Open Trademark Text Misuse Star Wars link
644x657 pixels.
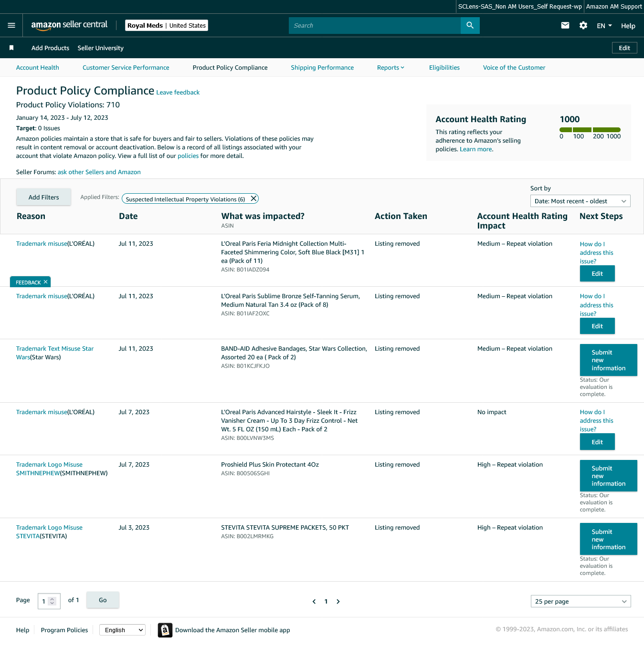coord(55,353)
